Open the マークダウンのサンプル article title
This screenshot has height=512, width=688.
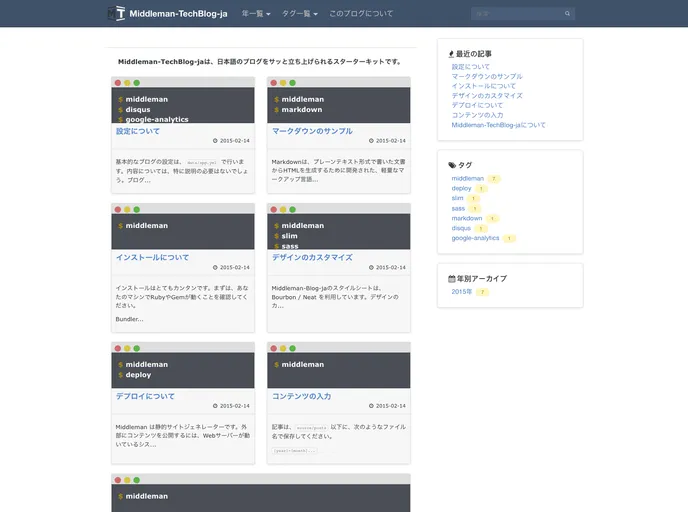312,131
